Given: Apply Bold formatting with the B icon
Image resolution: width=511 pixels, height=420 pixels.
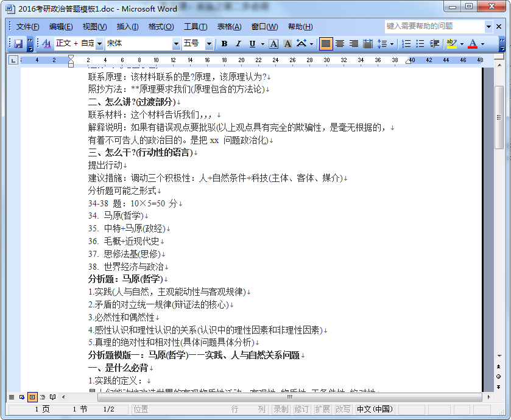Looking at the screenshot, I should click(x=224, y=44).
